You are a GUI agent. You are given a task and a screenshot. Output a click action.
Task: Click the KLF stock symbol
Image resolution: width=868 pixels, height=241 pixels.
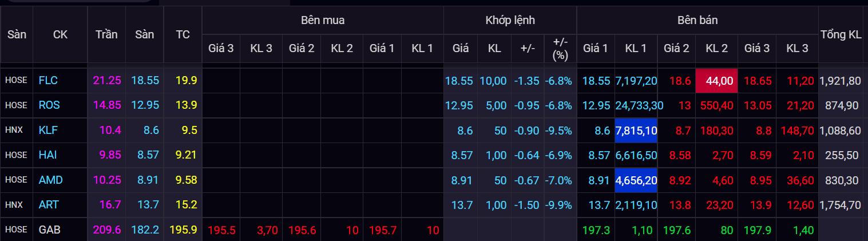pyautogui.click(x=49, y=130)
